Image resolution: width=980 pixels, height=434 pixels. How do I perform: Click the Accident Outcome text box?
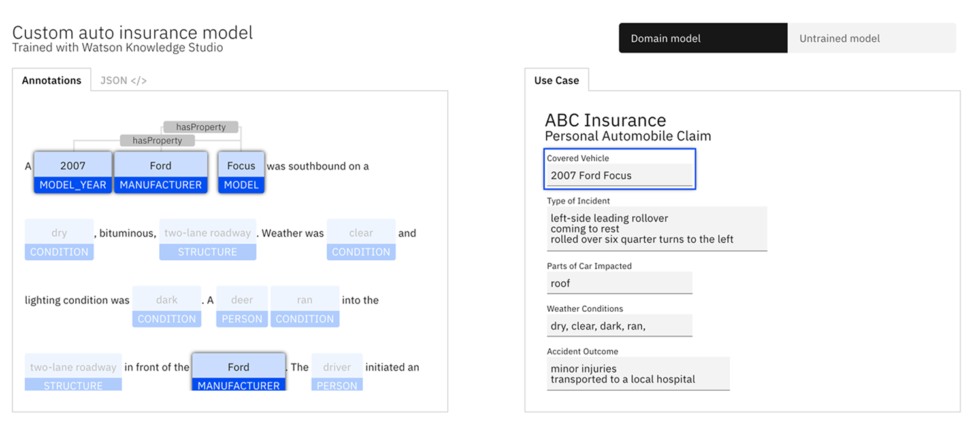click(638, 373)
